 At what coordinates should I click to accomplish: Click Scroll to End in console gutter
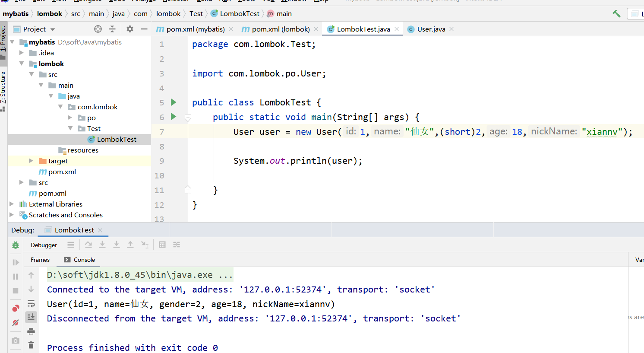(31, 317)
